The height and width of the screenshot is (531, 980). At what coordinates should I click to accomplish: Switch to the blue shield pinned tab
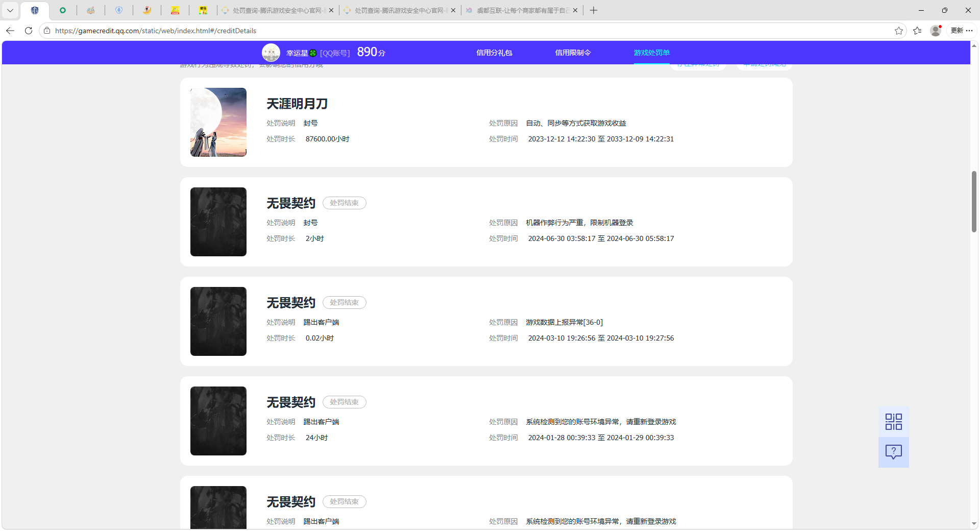119,10
